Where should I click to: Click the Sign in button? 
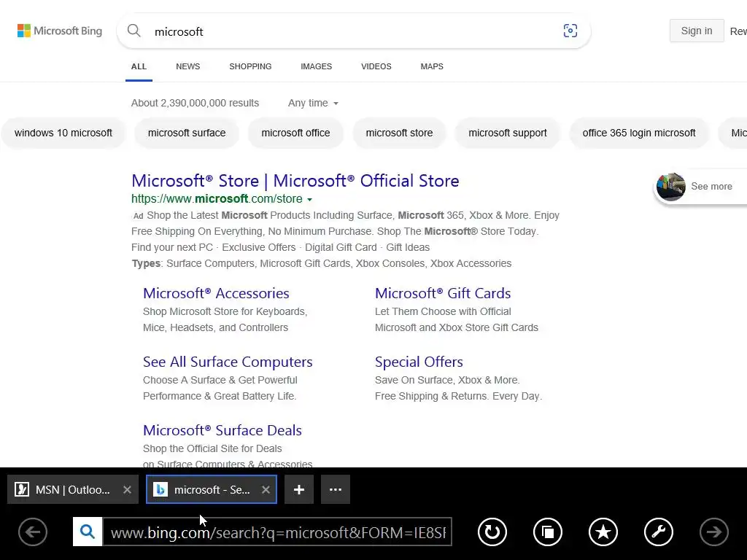pyautogui.click(x=696, y=31)
